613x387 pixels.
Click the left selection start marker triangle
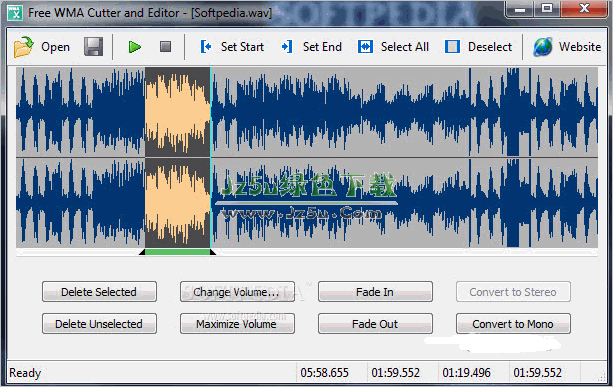pyautogui.click(x=142, y=252)
